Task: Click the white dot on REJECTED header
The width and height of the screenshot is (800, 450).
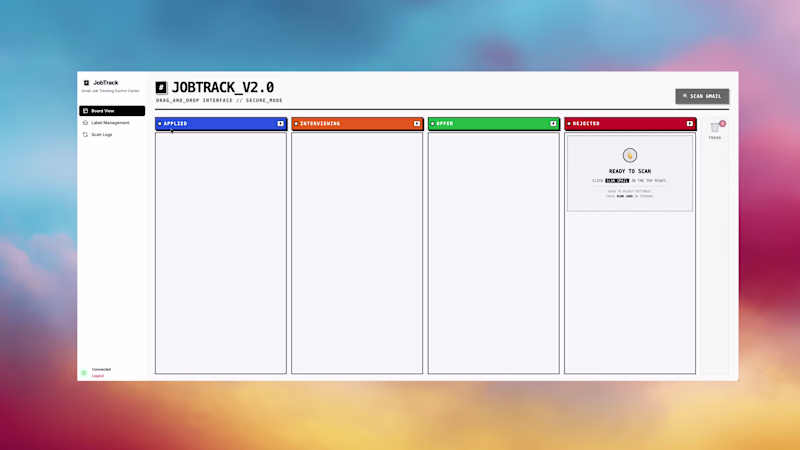Action: click(569, 123)
